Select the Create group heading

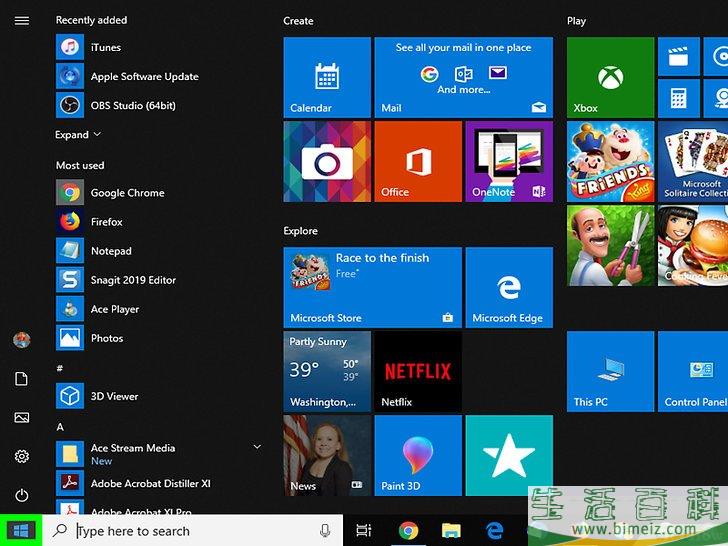pyautogui.click(x=298, y=21)
